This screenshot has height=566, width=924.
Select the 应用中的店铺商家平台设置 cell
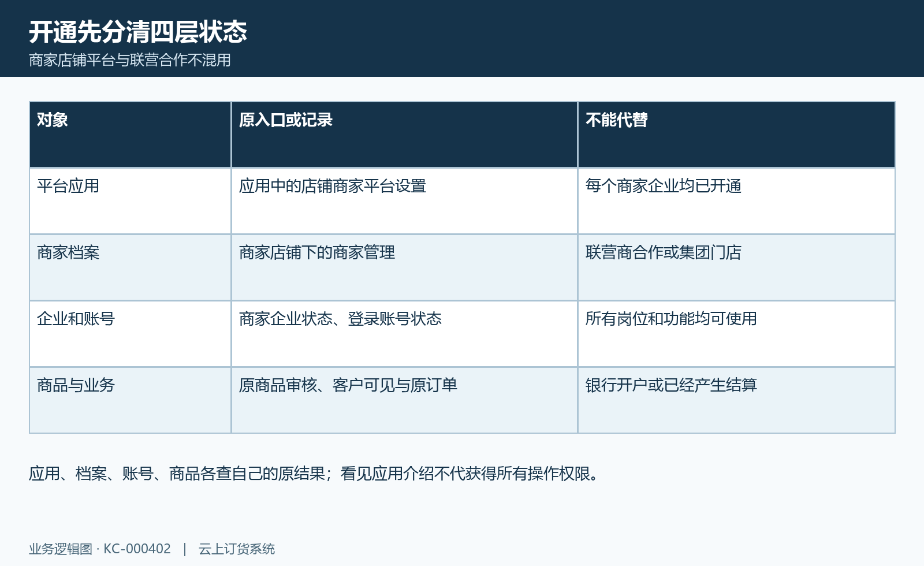click(404, 201)
